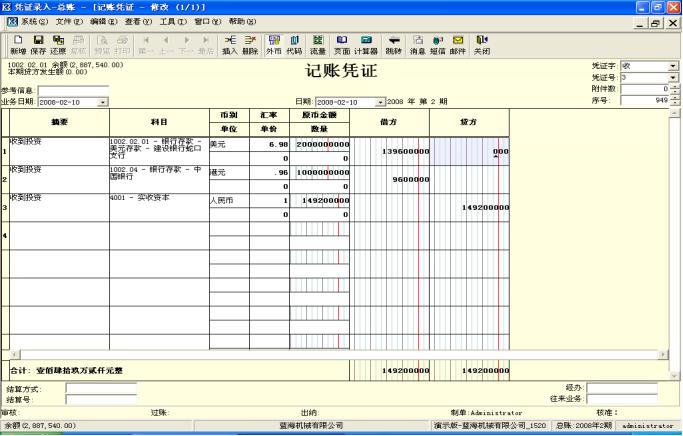
Task: Open the 帮助(H) menu
Action: (243, 21)
